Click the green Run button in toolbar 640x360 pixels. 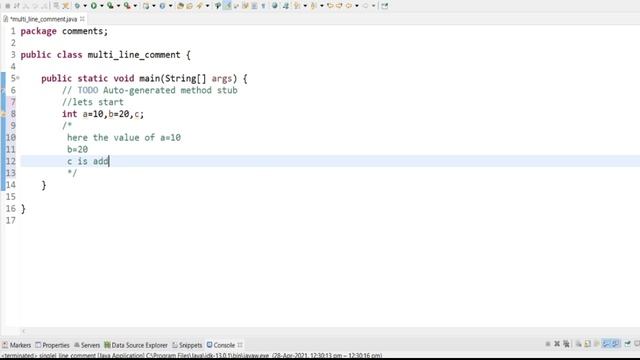[94, 6]
